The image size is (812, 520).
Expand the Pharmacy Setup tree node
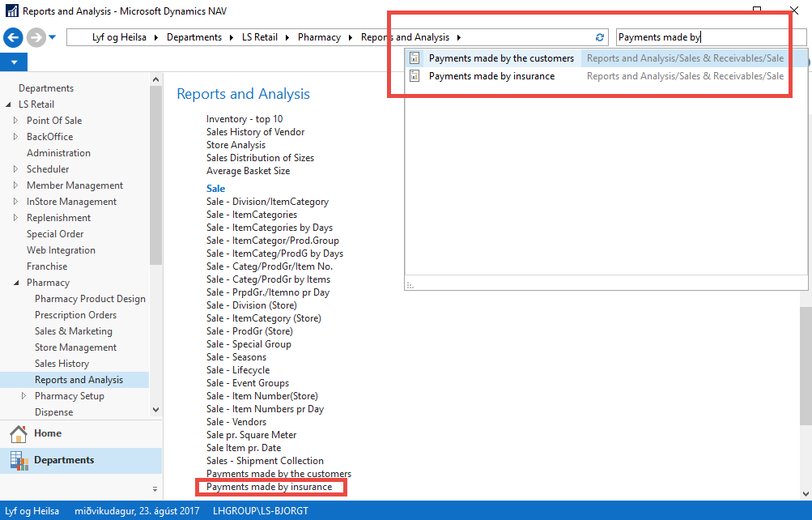(23, 396)
